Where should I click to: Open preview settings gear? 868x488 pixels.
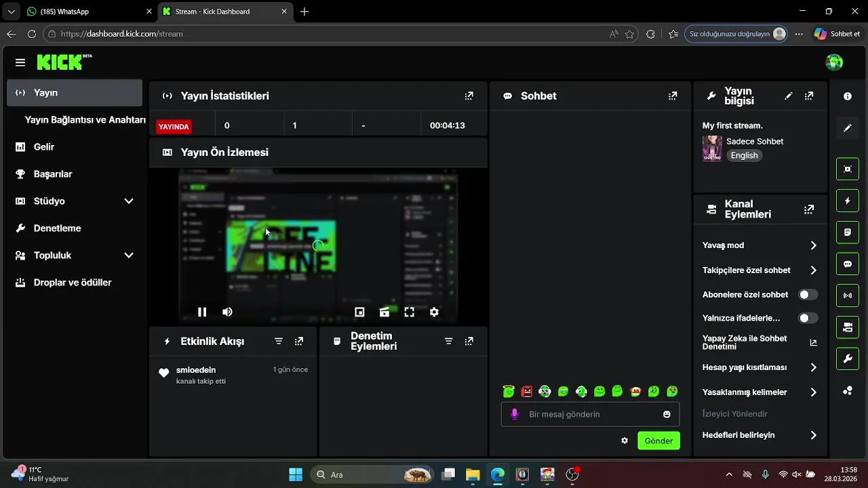click(x=434, y=312)
